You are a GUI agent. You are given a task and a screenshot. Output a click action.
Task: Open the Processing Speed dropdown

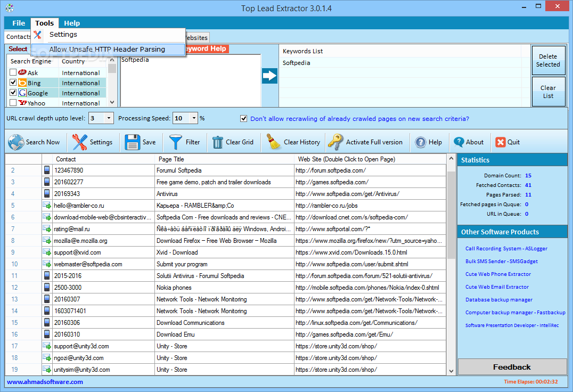click(194, 118)
